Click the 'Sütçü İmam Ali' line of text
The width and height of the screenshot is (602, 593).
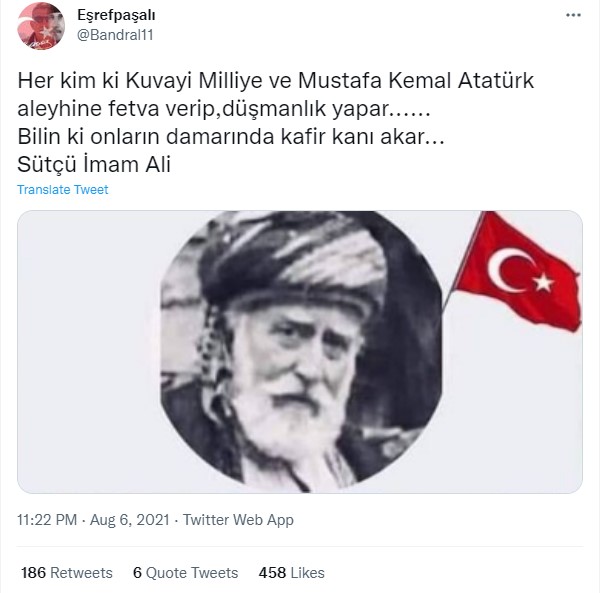click(x=94, y=164)
